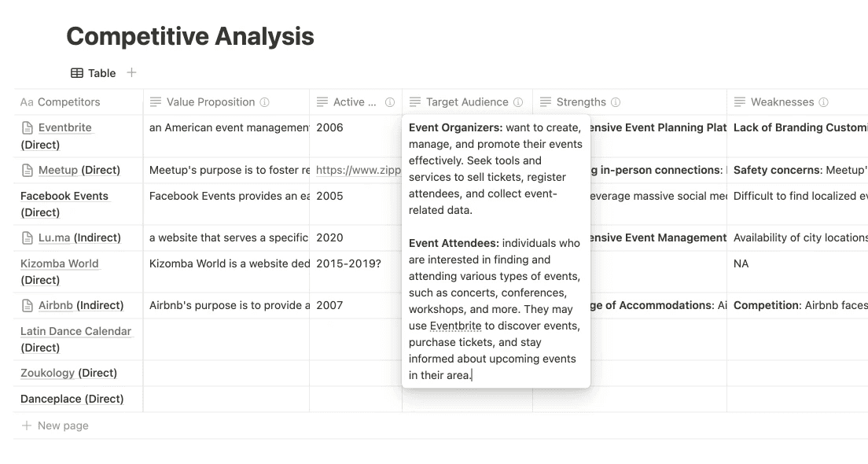The image size is (868, 464).
Task: Click the page icon next to Airbnb
Action: click(27, 306)
